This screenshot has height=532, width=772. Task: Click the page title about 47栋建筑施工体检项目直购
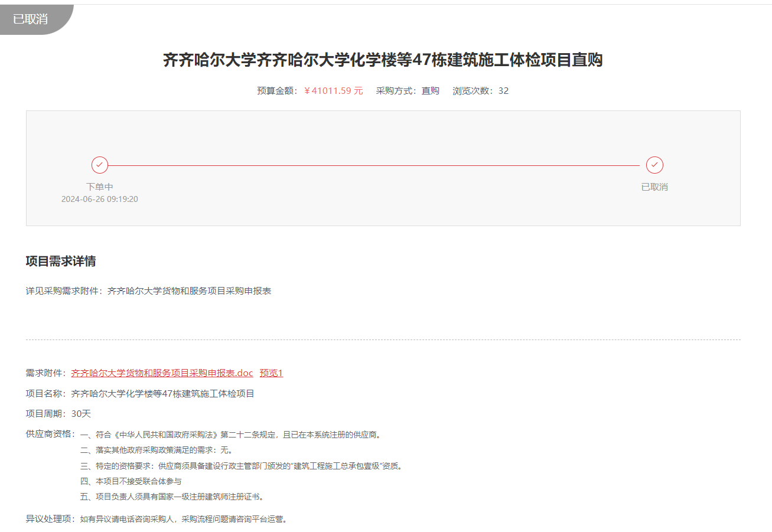pyautogui.click(x=383, y=60)
